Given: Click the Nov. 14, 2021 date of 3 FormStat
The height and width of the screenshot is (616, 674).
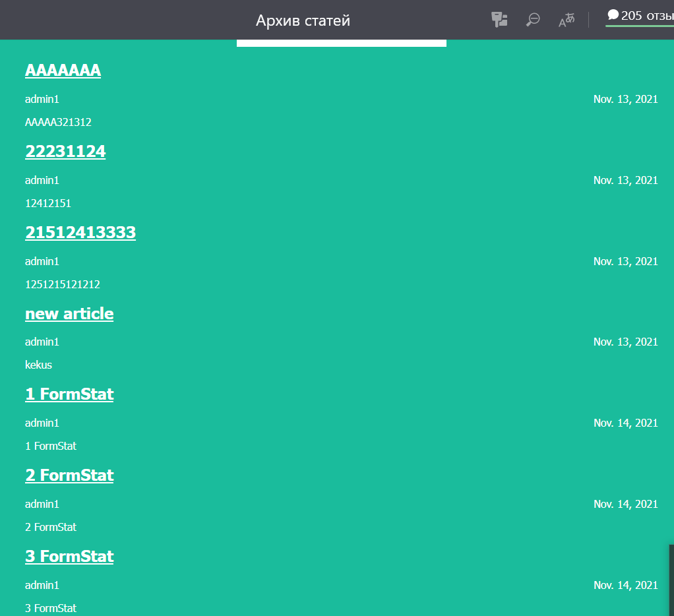Looking at the screenshot, I should click(x=625, y=586).
